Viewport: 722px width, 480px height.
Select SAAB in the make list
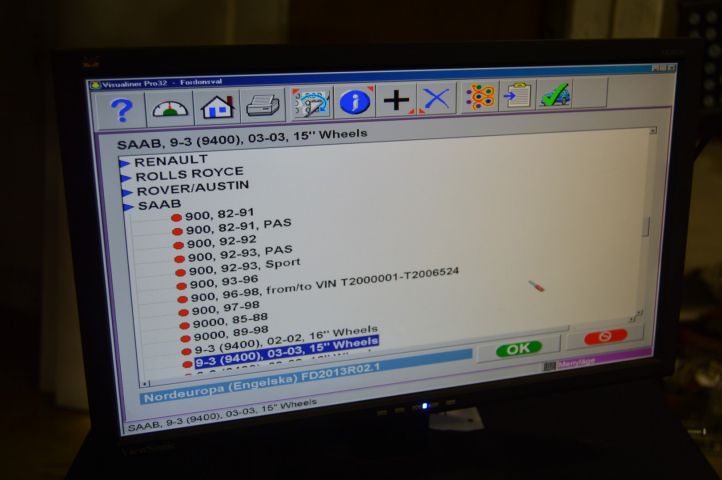coord(159,205)
